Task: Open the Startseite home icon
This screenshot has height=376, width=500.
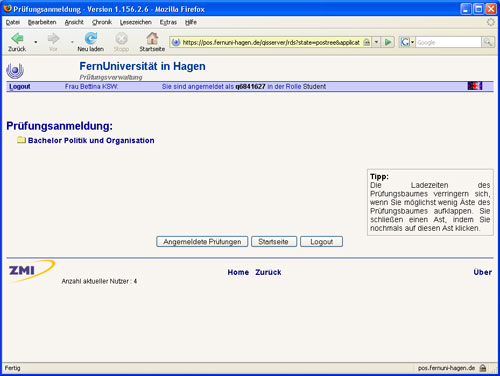Action: click(x=152, y=38)
